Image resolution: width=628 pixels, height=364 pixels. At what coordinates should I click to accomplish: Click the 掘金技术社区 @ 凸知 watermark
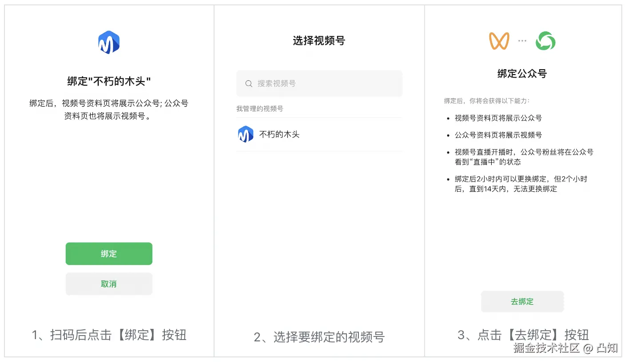(x=565, y=348)
